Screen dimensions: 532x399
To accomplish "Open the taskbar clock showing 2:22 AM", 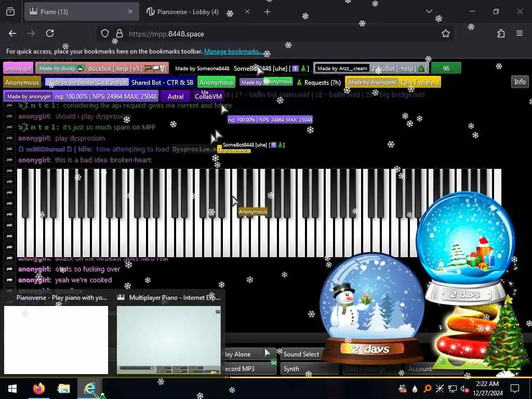I will point(487,389).
